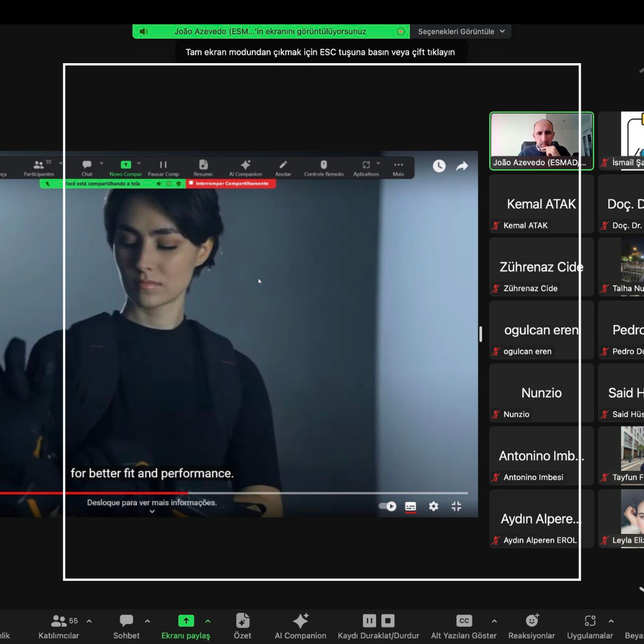The height and width of the screenshot is (644, 644).
Task: Click the speaker icon in the green sharing bar
Action: (x=143, y=31)
